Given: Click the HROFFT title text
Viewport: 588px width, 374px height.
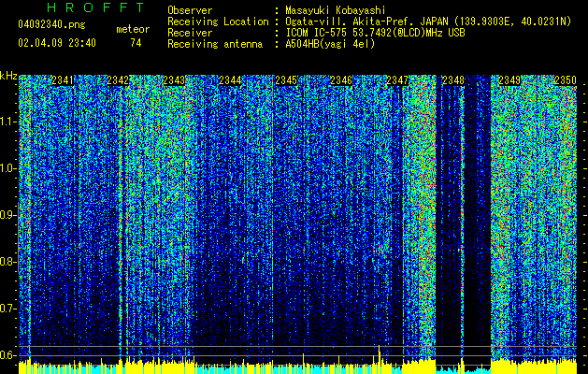Looking at the screenshot, I should click(95, 7).
